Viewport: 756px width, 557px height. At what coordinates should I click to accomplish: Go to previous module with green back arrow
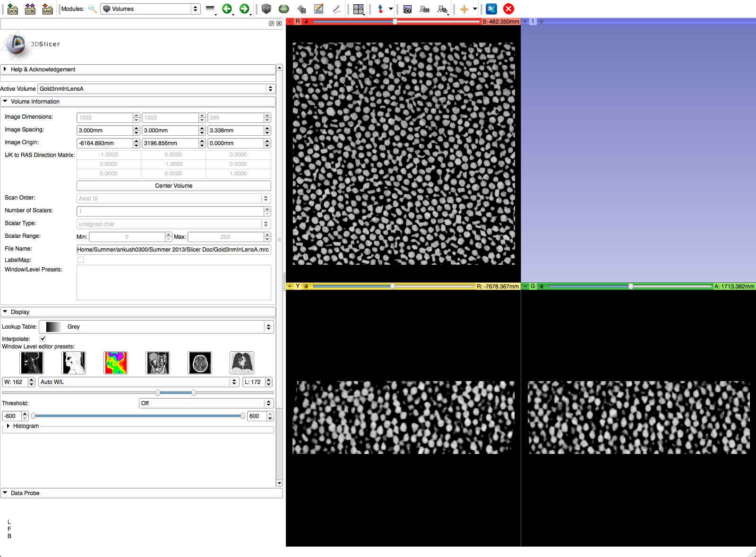[x=227, y=9]
